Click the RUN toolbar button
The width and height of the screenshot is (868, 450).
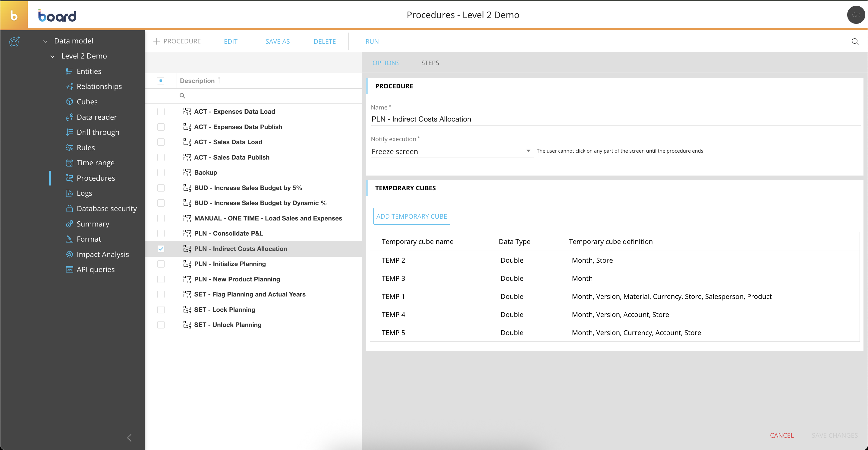tap(372, 41)
